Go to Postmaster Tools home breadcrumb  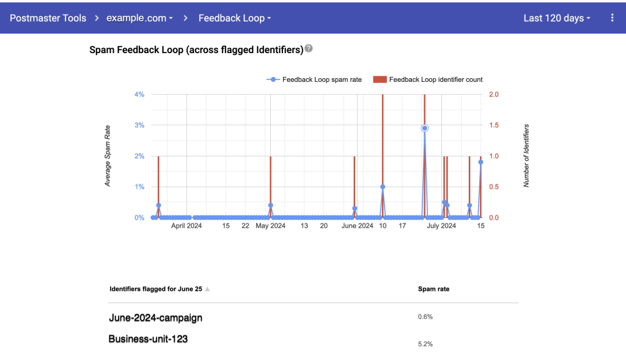(48, 18)
